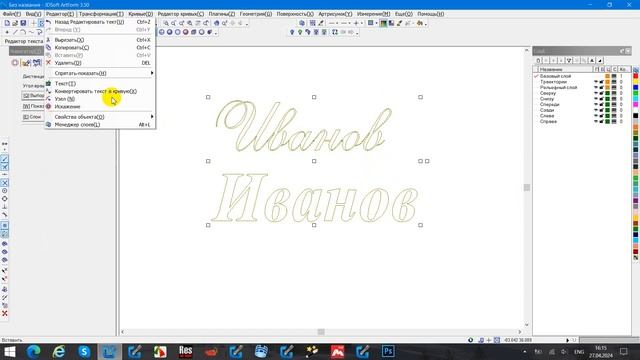Click the binoculars search toolbar icon
Screen dimensions: 640x360
tap(420, 23)
